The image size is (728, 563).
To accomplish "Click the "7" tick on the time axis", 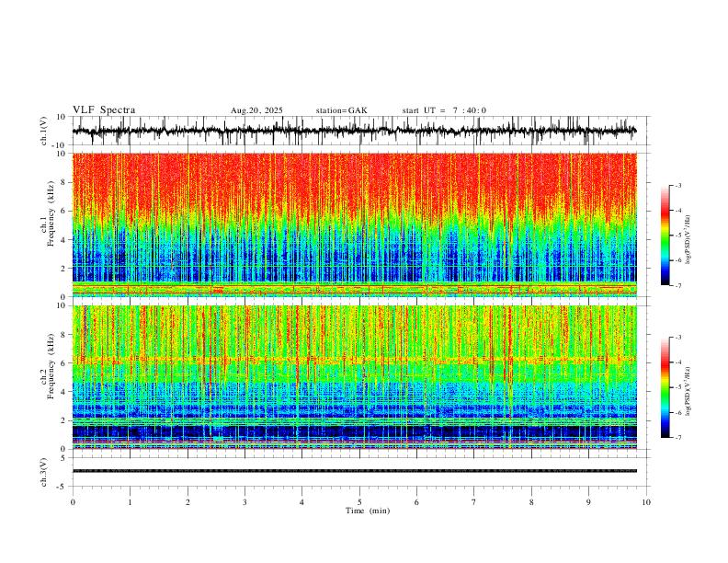I will 473,502.
